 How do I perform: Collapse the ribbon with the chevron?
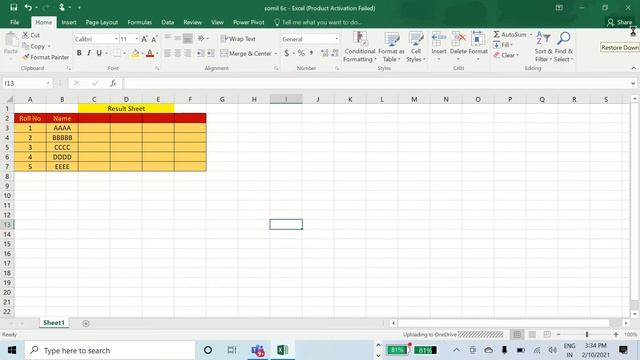[x=633, y=68]
